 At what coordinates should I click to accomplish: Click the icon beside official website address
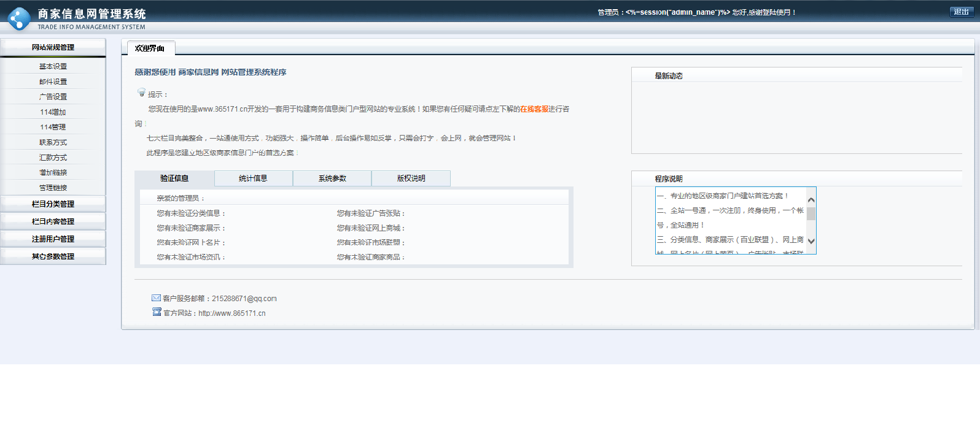(157, 312)
